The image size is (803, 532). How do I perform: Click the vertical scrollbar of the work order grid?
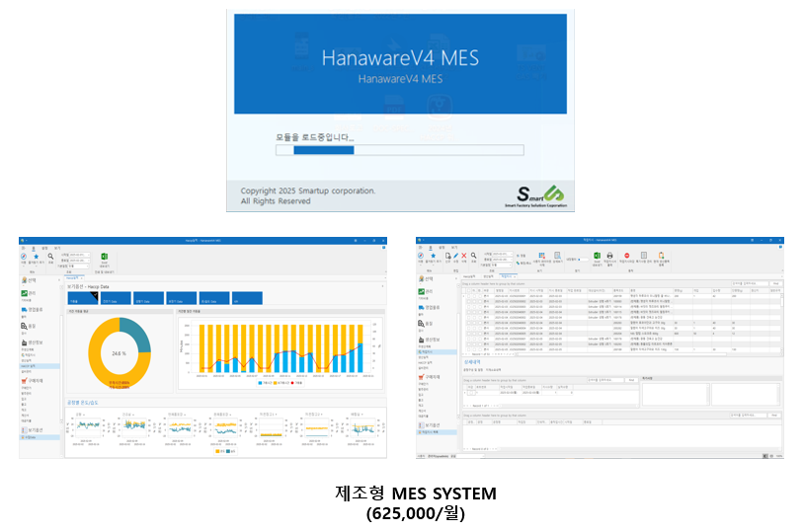tap(782, 323)
